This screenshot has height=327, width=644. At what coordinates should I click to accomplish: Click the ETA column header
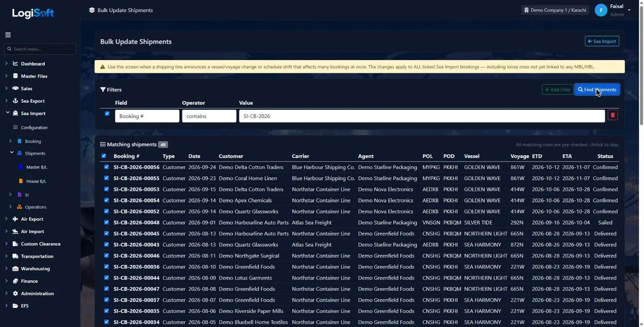tap(567, 156)
